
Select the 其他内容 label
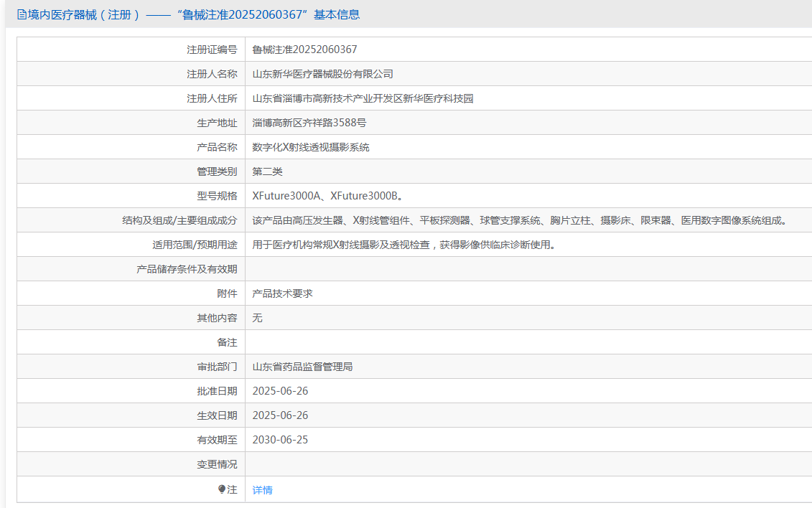point(217,318)
